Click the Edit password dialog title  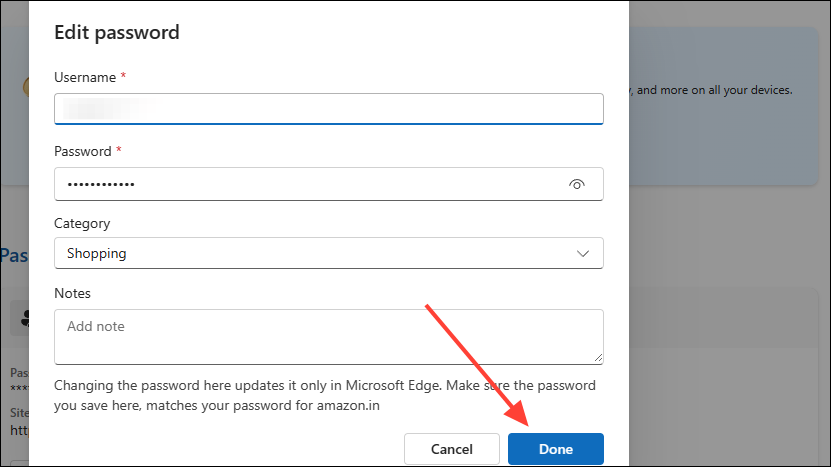pyautogui.click(x=117, y=32)
